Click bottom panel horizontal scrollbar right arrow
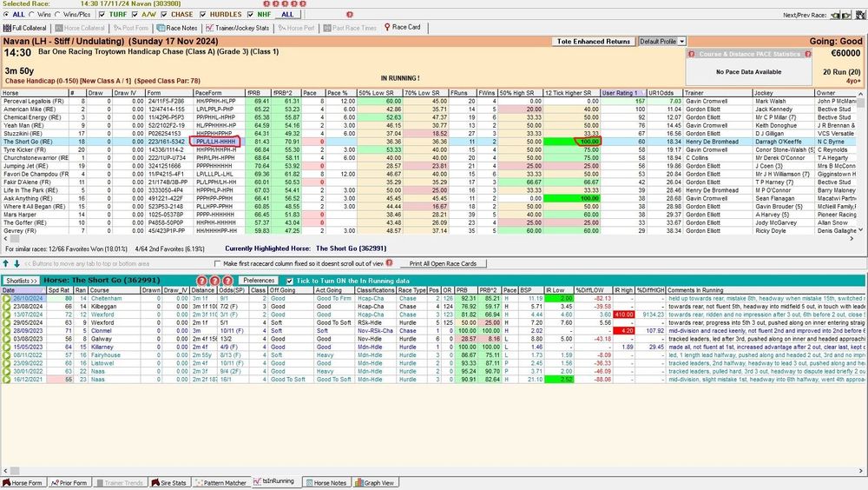 [863, 471]
